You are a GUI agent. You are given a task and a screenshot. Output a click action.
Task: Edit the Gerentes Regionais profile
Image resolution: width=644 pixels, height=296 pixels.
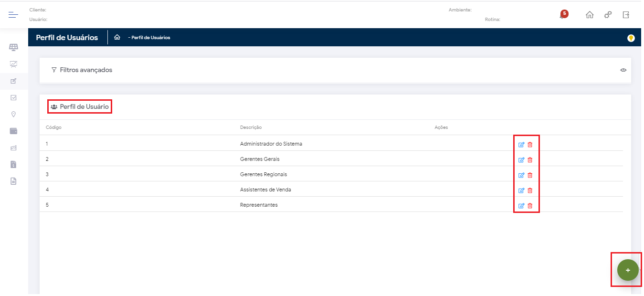pos(521,175)
